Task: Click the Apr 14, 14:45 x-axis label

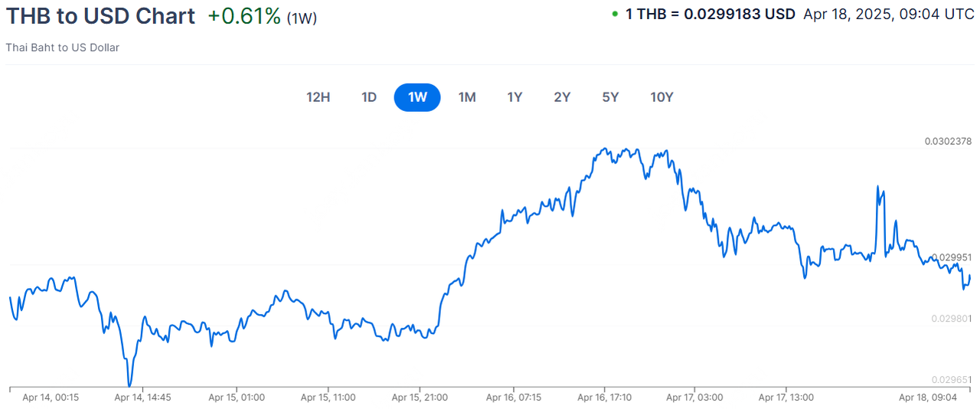Action: tap(142, 398)
